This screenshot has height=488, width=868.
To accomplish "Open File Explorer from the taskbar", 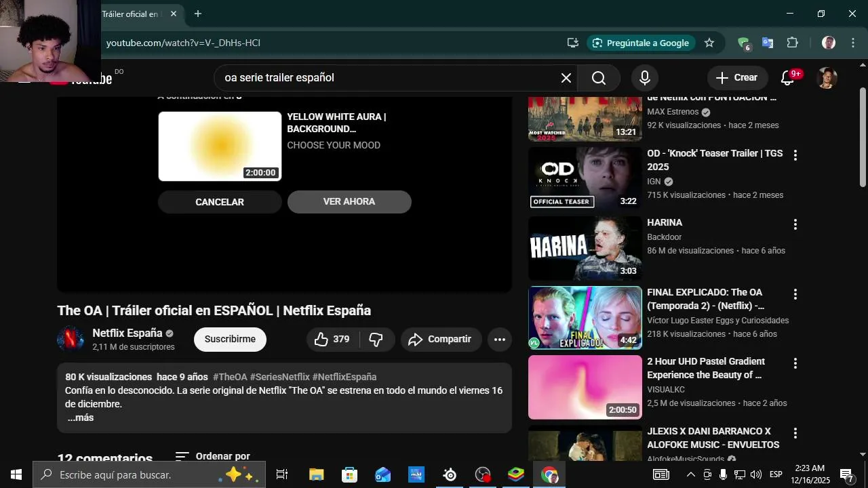I will [317, 474].
